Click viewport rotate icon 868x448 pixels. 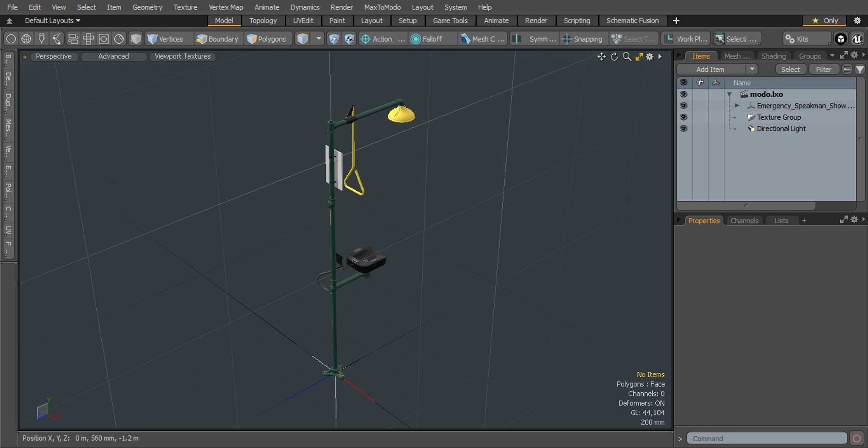[x=614, y=57]
